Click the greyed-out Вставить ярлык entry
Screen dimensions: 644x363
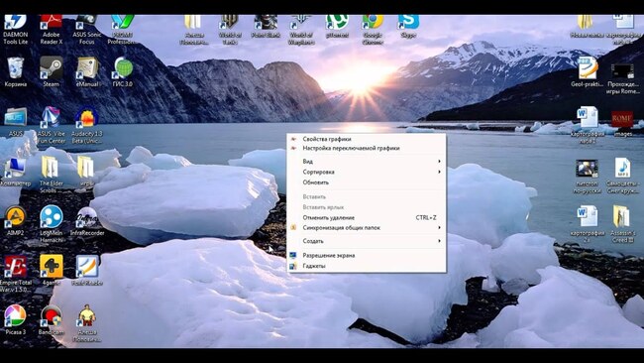pyautogui.click(x=367, y=207)
